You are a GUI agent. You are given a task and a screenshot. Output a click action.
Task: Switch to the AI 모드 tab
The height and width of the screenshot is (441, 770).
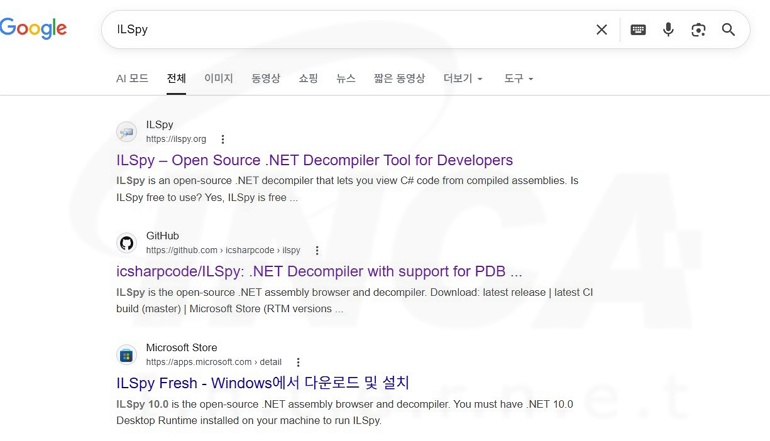(132, 78)
